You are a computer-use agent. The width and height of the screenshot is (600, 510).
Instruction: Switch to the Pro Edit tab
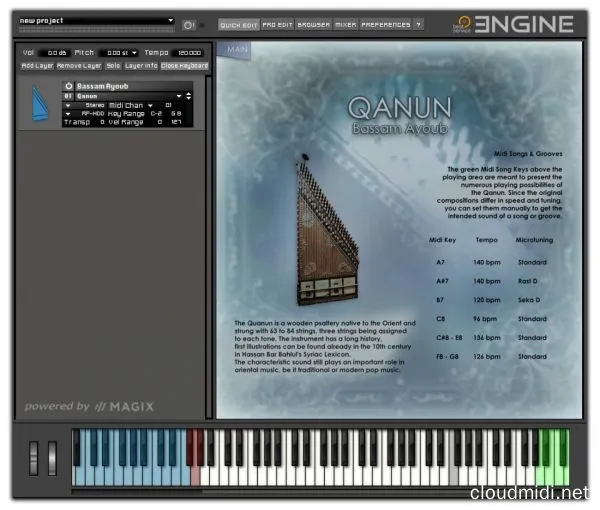pyautogui.click(x=277, y=23)
